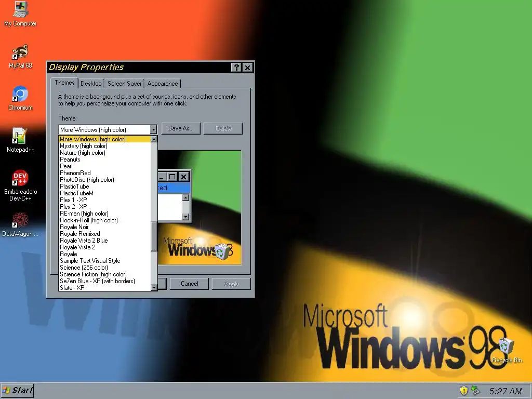Click the theme list scrollbar thumb
Image resolution: width=532 pixels, height=399 pixels.
point(154,236)
